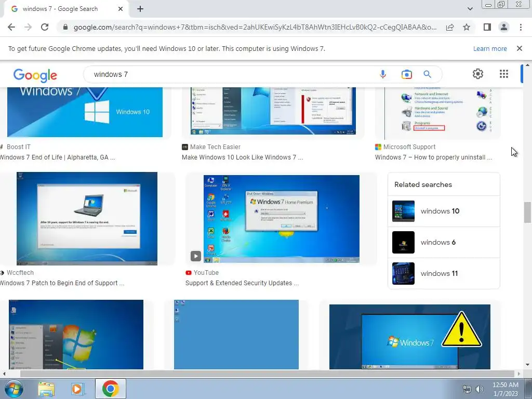Open the Boost IT Windows 7 End of Life image
The width and height of the screenshot is (532, 399).
(x=85, y=112)
